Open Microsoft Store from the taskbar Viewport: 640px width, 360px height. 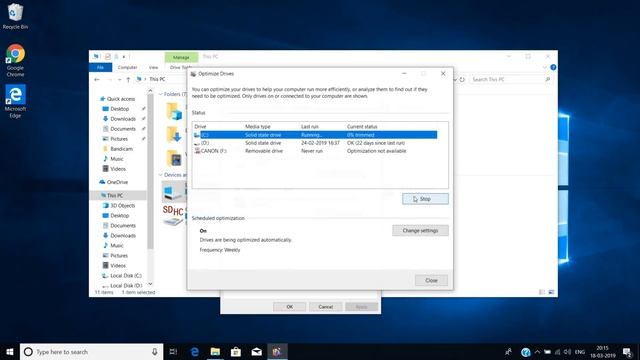click(x=236, y=351)
